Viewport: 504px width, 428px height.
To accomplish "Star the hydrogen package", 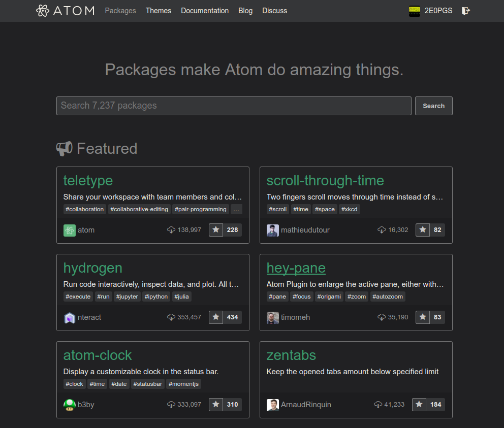I will coord(216,317).
